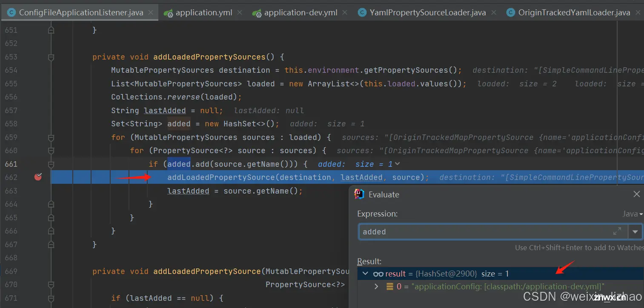
Task: Open the expression history dropdown arrow
Action: pos(635,232)
